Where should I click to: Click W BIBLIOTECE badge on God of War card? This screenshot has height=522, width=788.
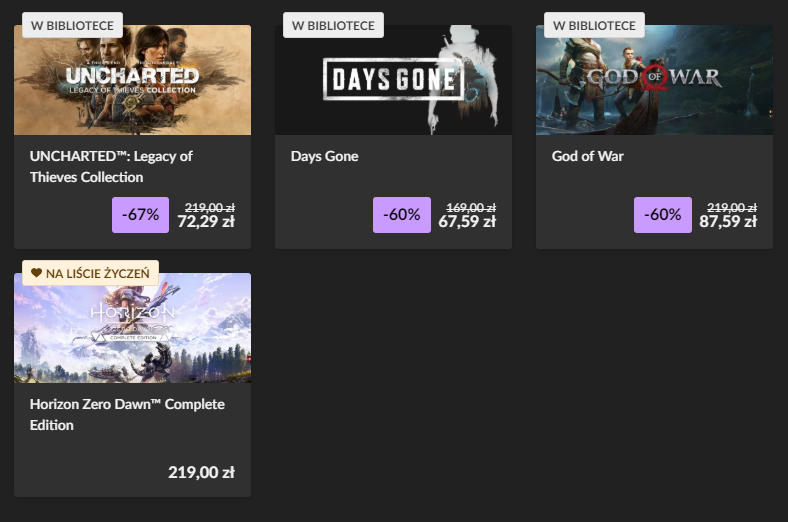coord(594,25)
